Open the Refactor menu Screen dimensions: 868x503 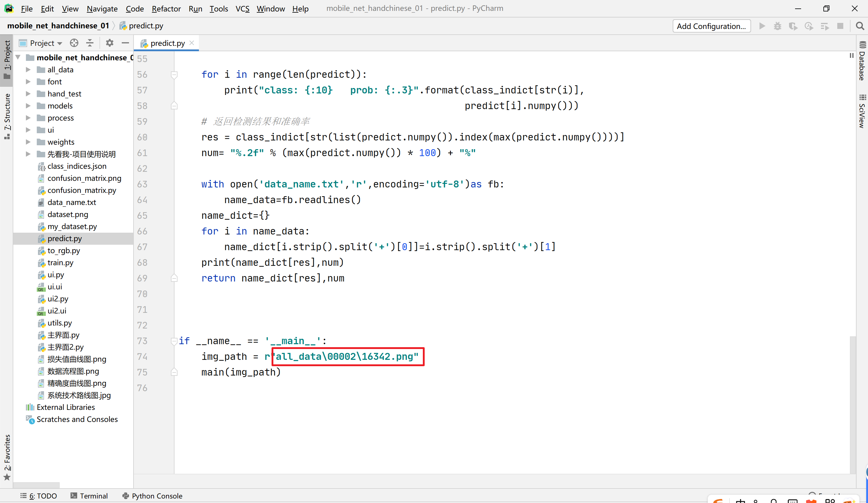click(x=166, y=9)
